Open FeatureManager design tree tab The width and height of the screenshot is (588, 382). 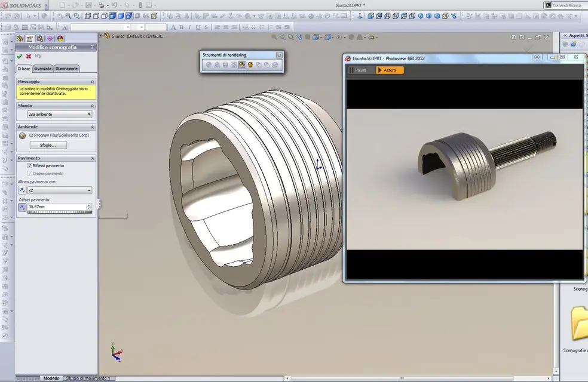(x=20, y=38)
